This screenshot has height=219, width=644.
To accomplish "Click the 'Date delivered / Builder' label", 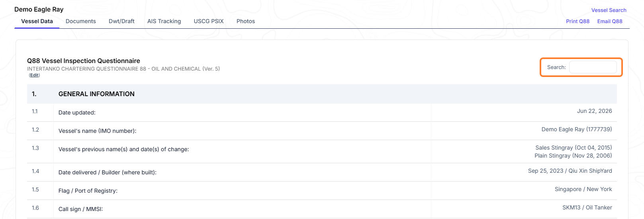I will click(x=108, y=172).
